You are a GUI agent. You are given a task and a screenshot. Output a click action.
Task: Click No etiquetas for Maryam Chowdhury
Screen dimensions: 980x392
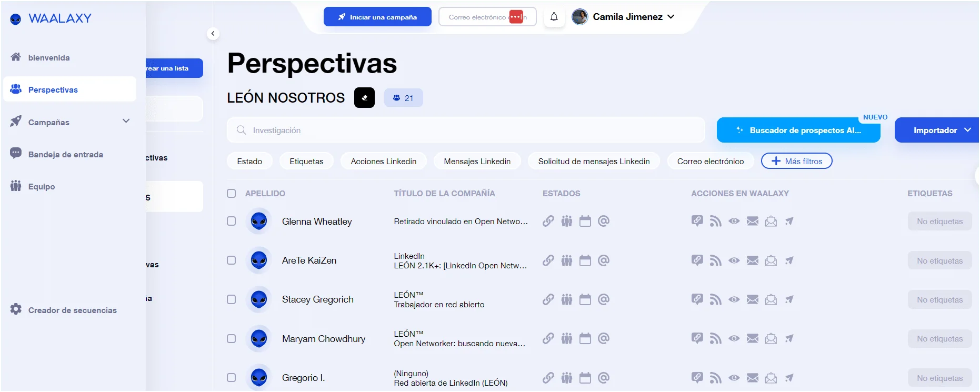(x=940, y=339)
